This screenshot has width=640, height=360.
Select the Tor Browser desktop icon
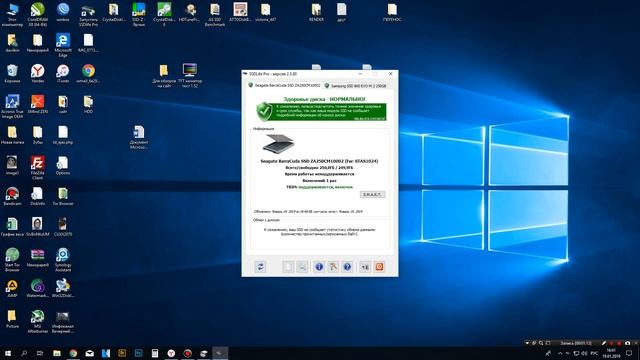pyautogui.click(x=63, y=196)
